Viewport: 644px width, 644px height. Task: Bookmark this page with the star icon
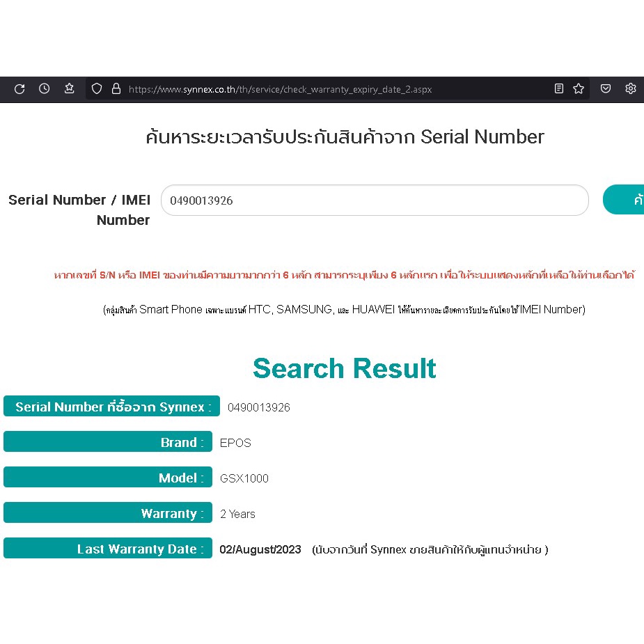[578, 88]
